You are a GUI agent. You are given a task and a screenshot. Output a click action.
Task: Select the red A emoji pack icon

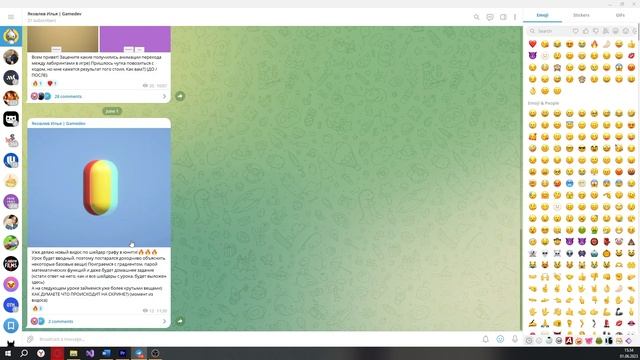[x=569, y=340]
